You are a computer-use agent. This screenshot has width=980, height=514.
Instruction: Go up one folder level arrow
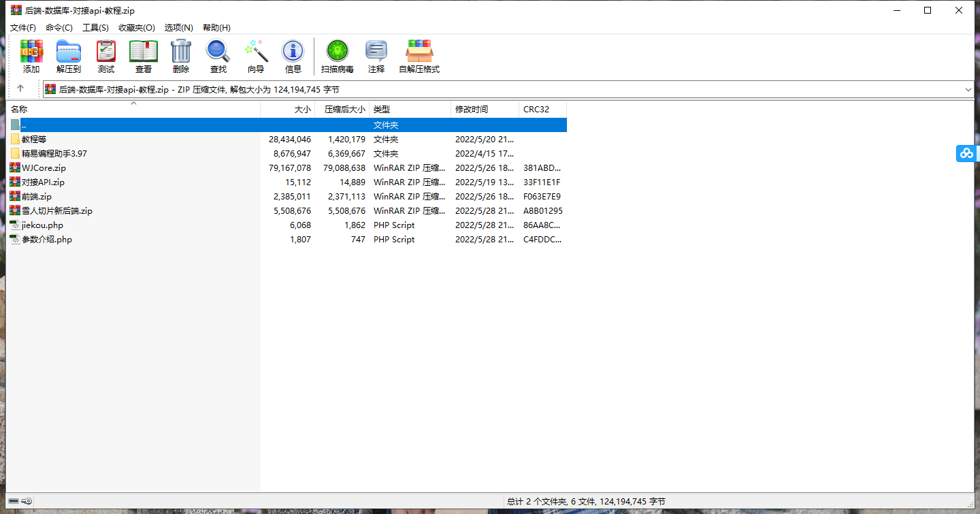click(x=20, y=89)
